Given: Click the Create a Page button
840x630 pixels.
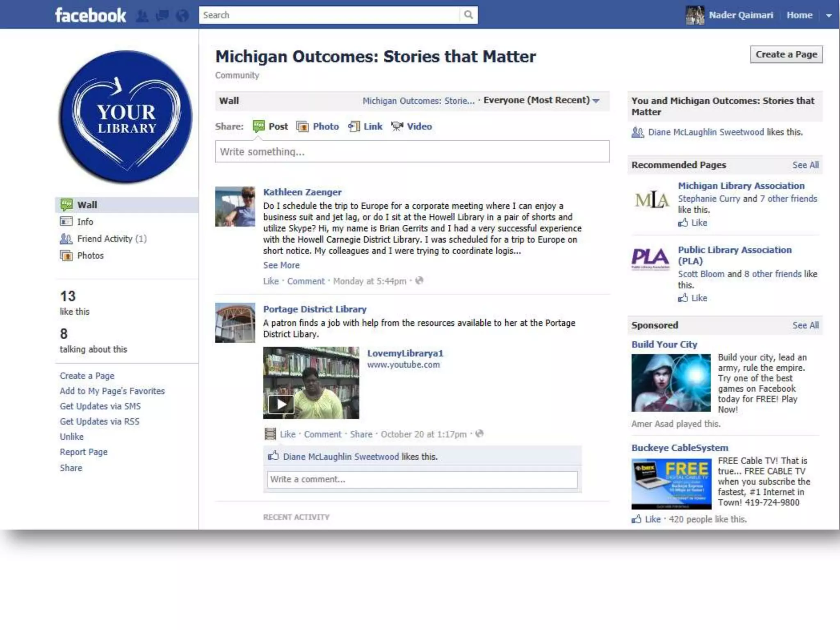Looking at the screenshot, I should 786,55.
